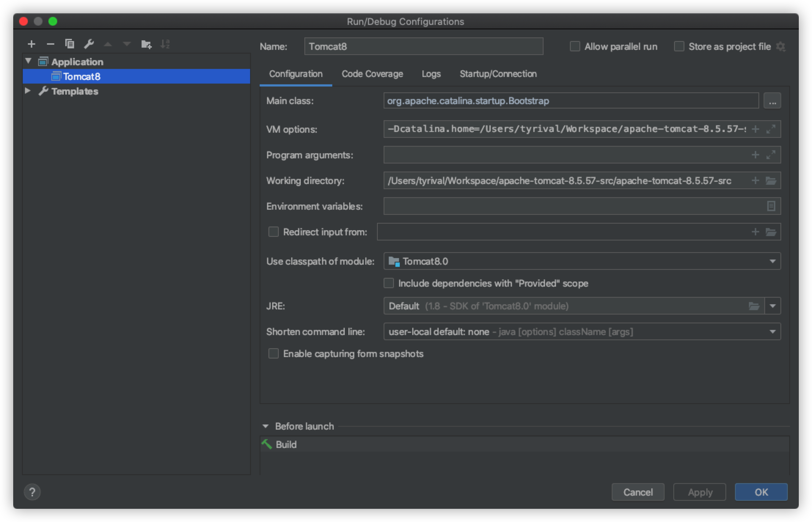Enable Allow parallel run checkbox

click(x=575, y=47)
